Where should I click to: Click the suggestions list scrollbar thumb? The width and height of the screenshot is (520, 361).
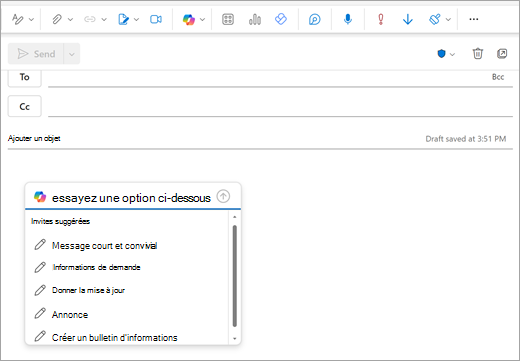(x=235, y=276)
